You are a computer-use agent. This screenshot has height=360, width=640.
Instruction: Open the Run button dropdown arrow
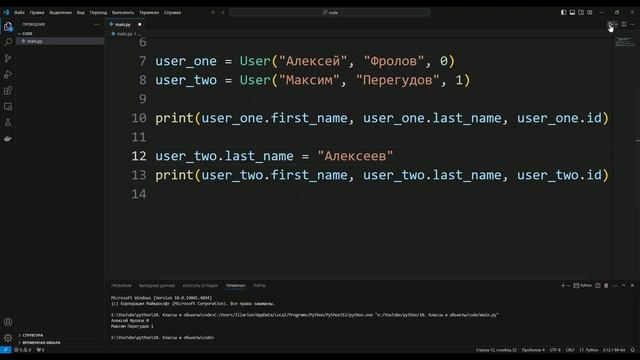pyautogui.click(x=616, y=24)
